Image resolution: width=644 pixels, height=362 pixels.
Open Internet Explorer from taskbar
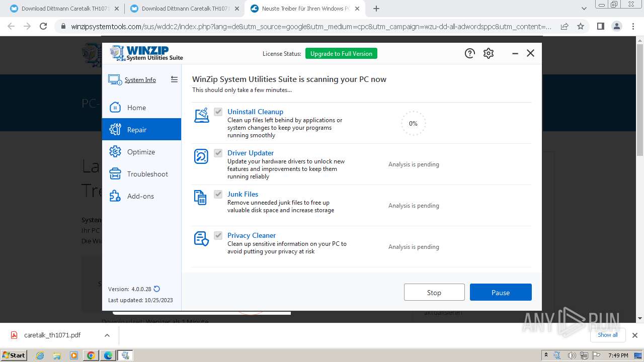(40, 355)
